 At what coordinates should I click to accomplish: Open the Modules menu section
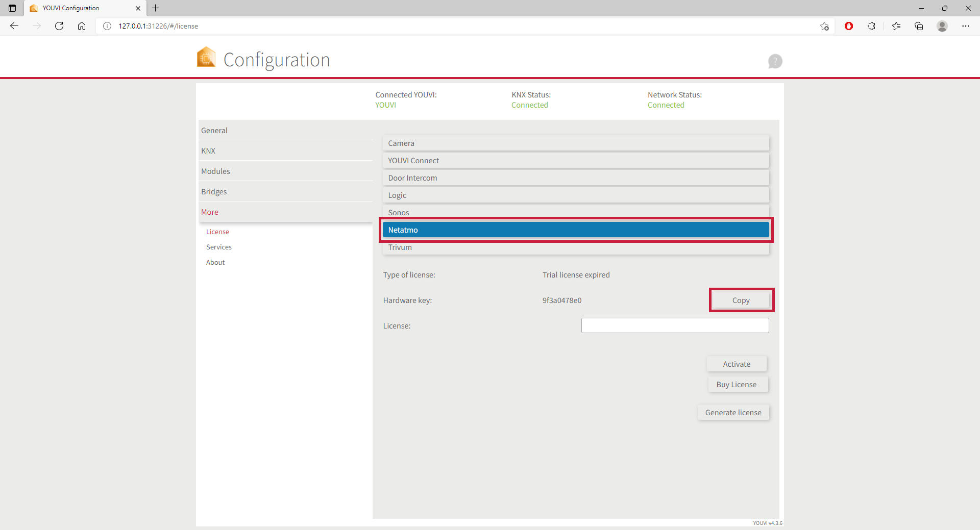(x=286, y=171)
